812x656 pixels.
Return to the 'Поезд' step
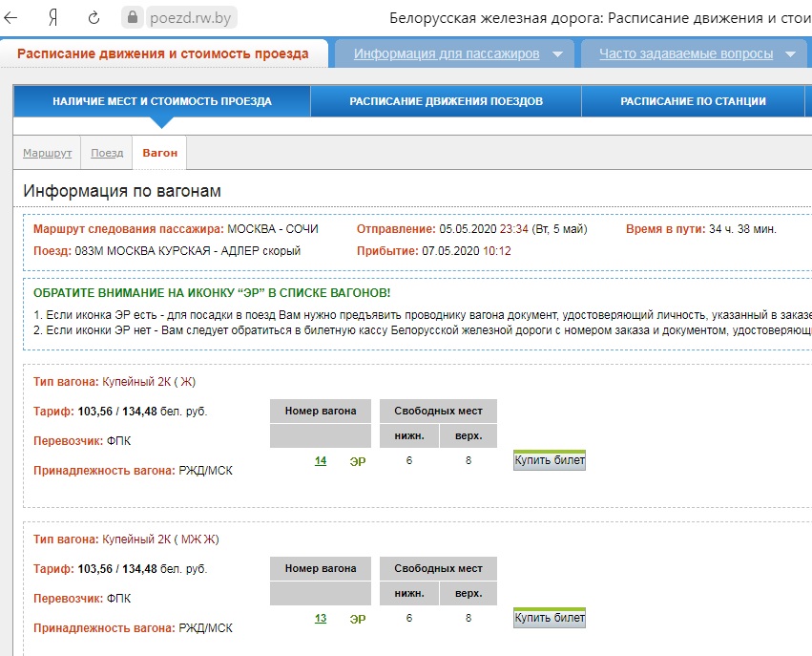(107, 153)
